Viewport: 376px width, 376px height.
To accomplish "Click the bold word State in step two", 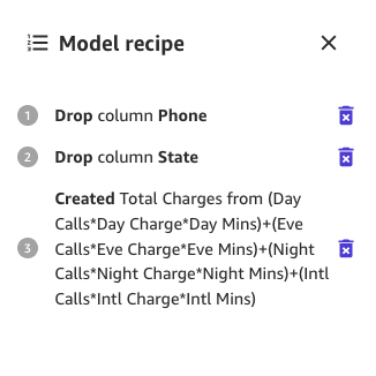I will point(178,157).
